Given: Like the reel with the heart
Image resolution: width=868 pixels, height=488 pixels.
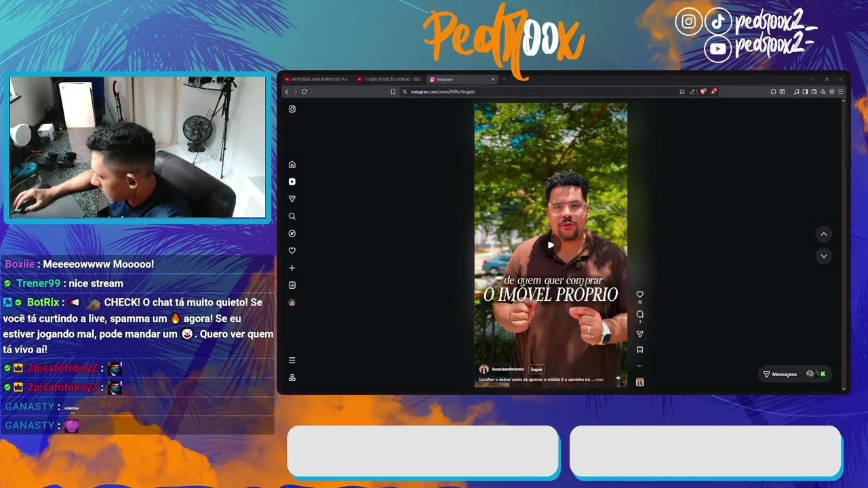Looking at the screenshot, I should click(x=639, y=294).
